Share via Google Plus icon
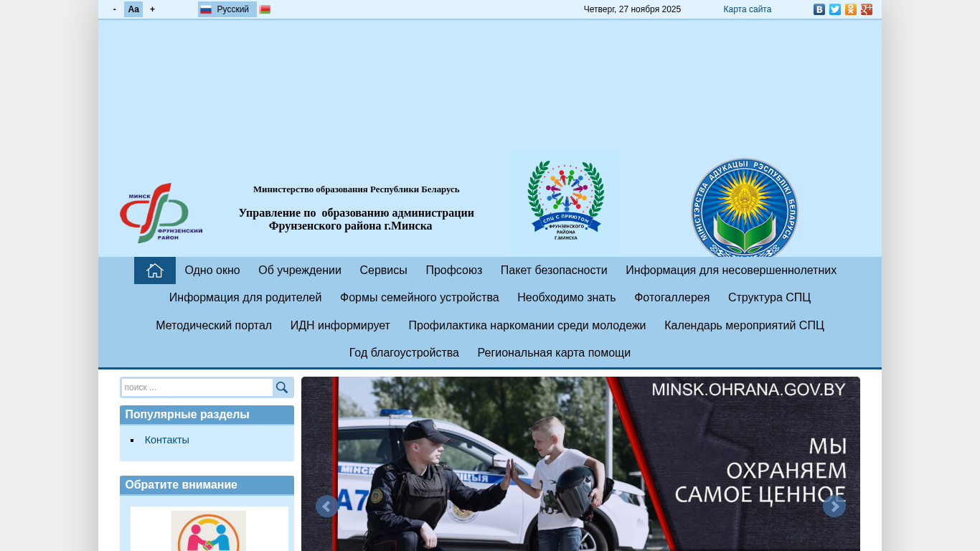The height and width of the screenshot is (551, 980). tap(866, 9)
